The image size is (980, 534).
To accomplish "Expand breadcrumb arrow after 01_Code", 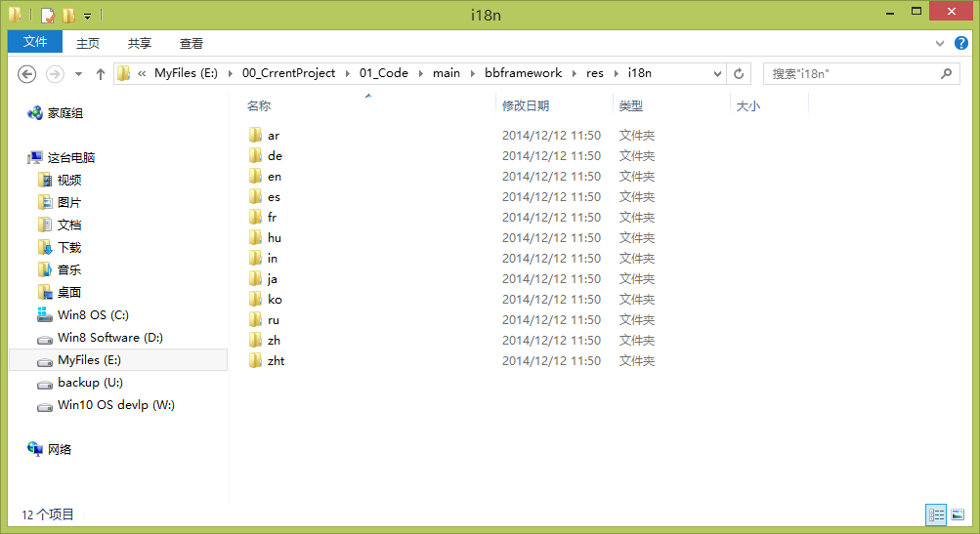I will coord(420,73).
